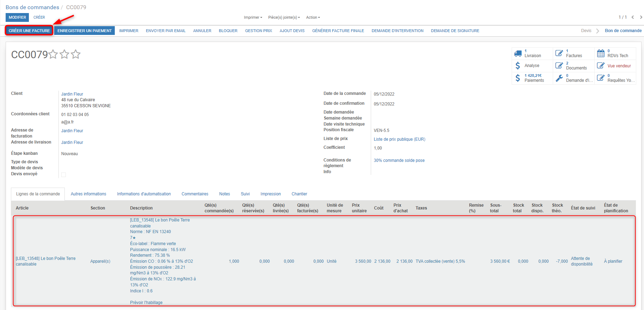The width and height of the screenshot is (644, 310).
Task: Open Informations d'automatisation tab
Action: (144, 194)
